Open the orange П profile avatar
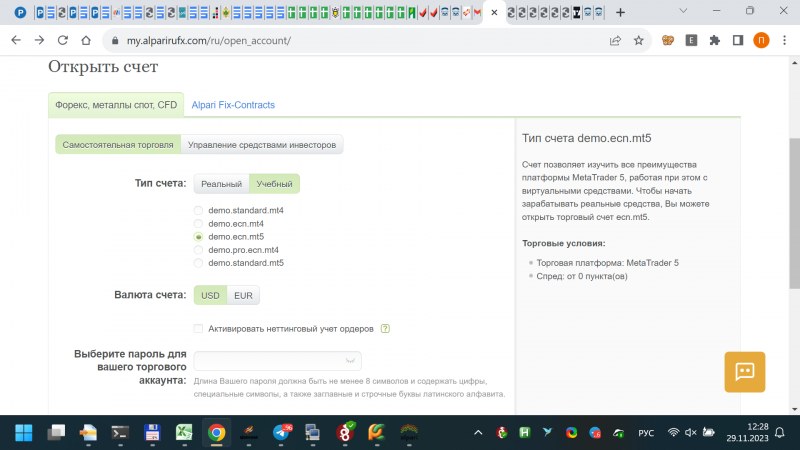800x450 pixels. coord(761,40)
